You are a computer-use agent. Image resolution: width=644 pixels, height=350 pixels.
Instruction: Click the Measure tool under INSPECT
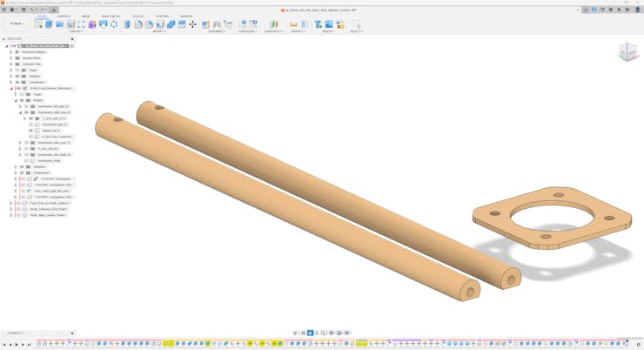[293, 24]
